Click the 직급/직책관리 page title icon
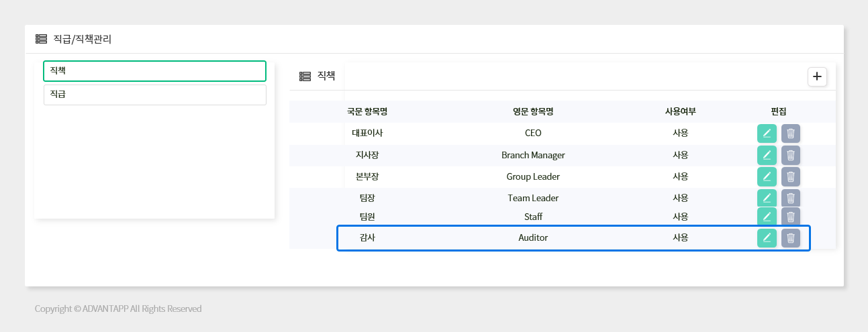Viewport: 868px width, 332px height. point(41,39)
